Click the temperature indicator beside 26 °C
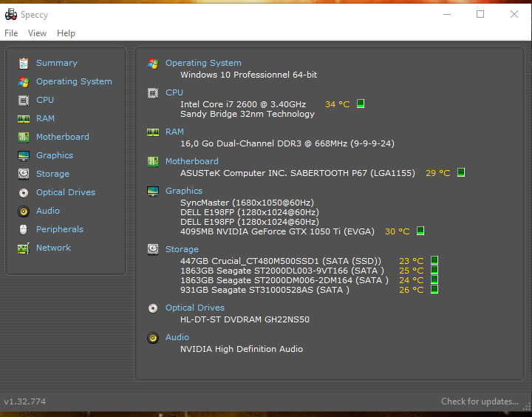Viewport: 532px width, 417px height. (x=434, y=289)
